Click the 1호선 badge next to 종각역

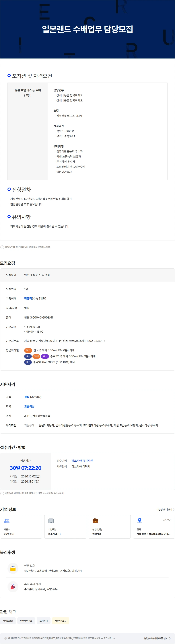(28, 362)
